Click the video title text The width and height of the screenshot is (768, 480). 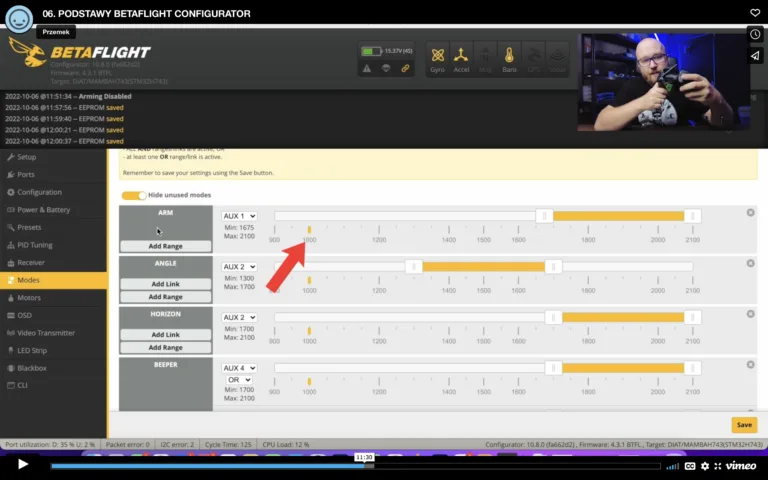point(146,14)
